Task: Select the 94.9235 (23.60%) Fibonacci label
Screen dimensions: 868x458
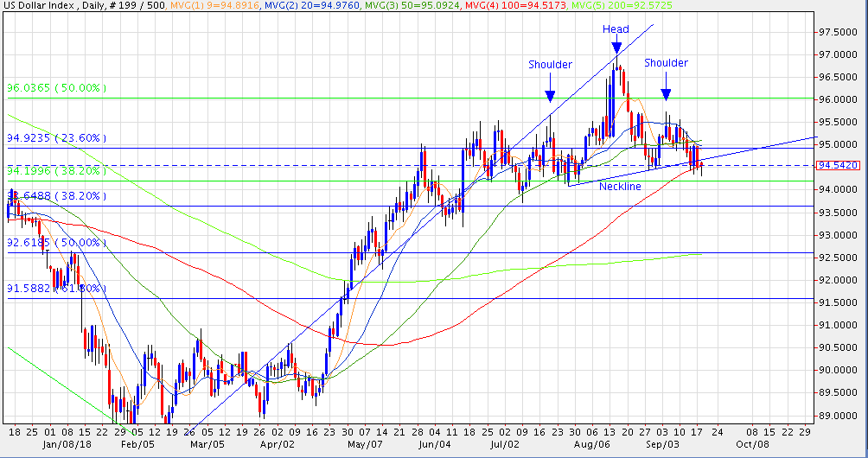Action: (x=56, y=137)
